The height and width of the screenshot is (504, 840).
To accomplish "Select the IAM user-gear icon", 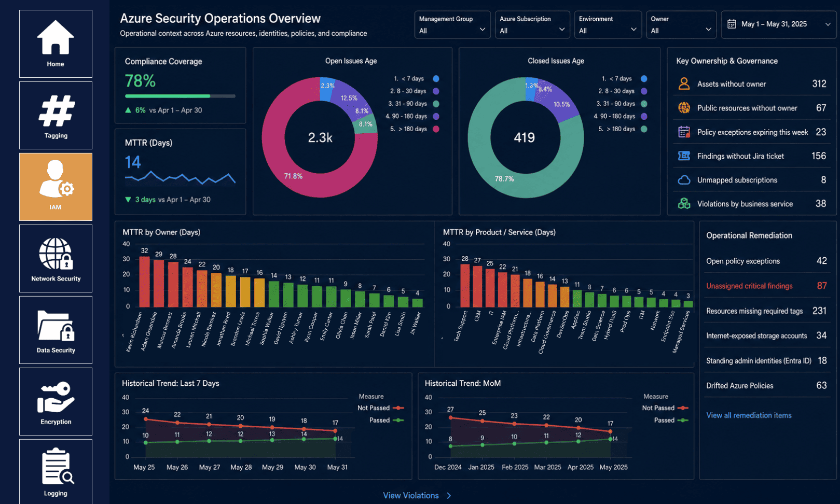I will point(56,179).
